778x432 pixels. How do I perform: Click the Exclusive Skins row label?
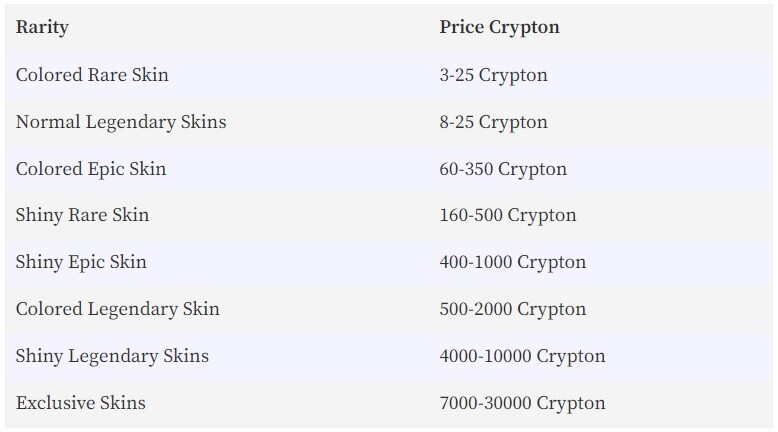(81, 403)
